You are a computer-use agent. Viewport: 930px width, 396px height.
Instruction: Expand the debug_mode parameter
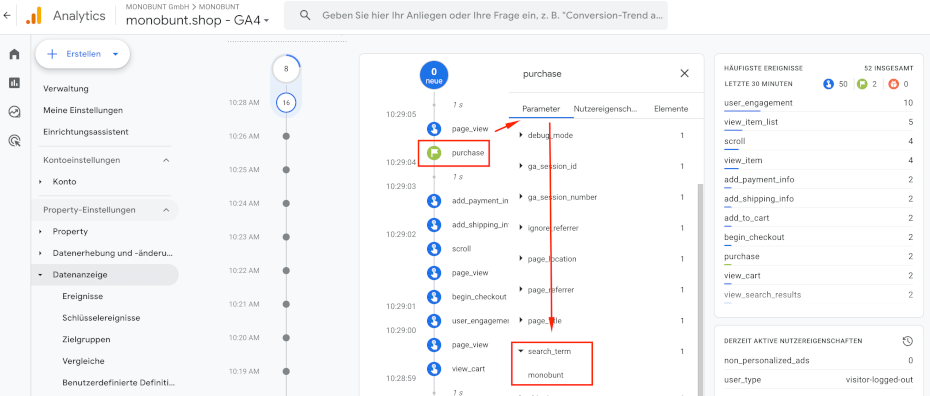[x=521, y=135]
